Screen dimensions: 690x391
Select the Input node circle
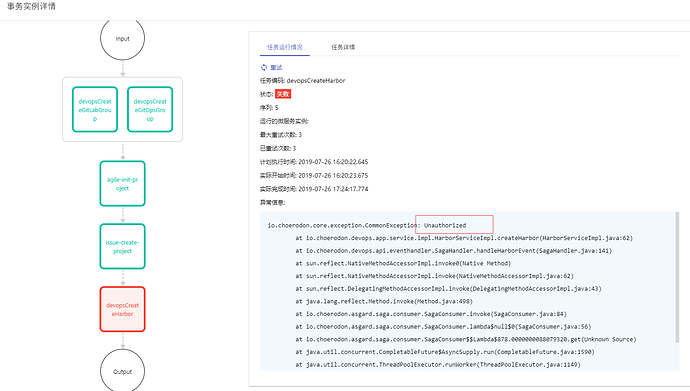122,38
